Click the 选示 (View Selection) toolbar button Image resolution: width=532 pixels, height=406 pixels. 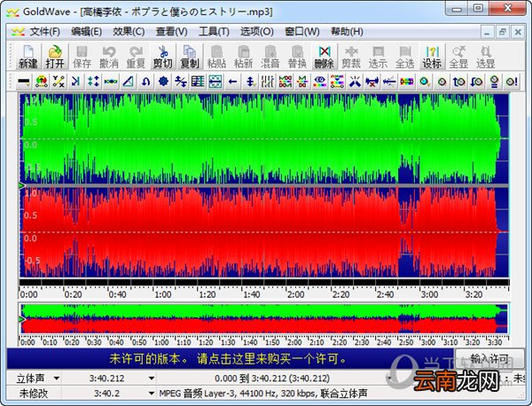(378, 57)
